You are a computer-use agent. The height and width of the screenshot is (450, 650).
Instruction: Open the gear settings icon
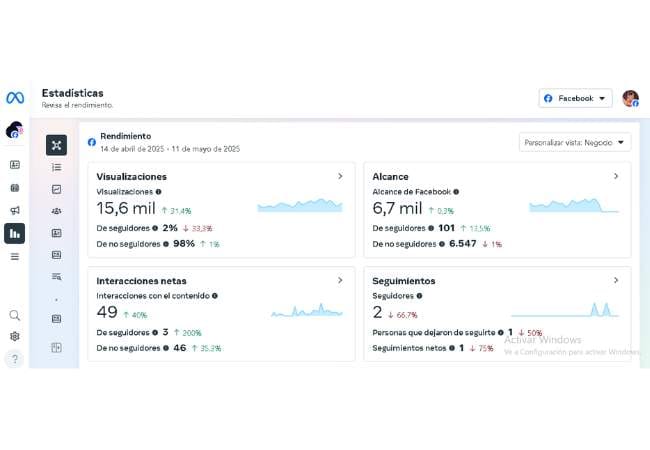coord(15,337)
